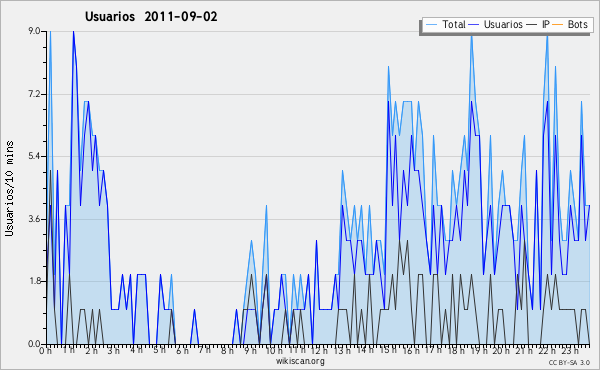Click the '8 h' x-axis label

[227, 350]
